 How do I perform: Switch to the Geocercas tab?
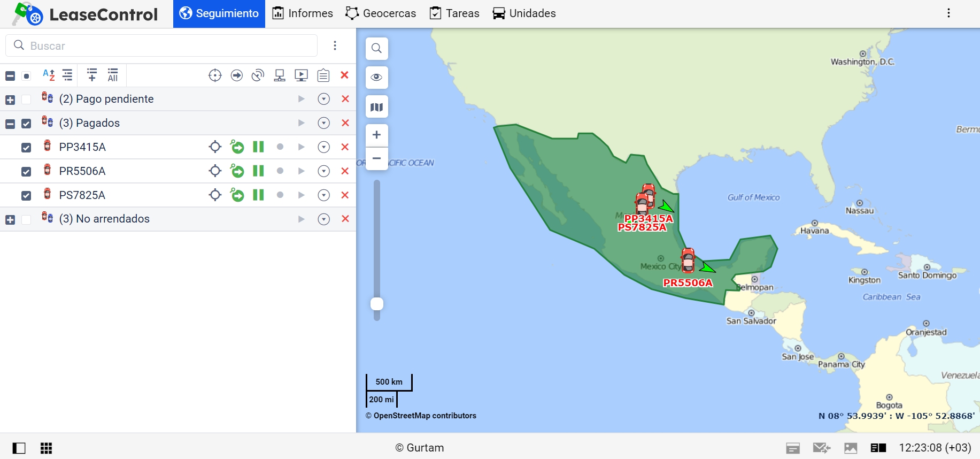tap(381, 13)
